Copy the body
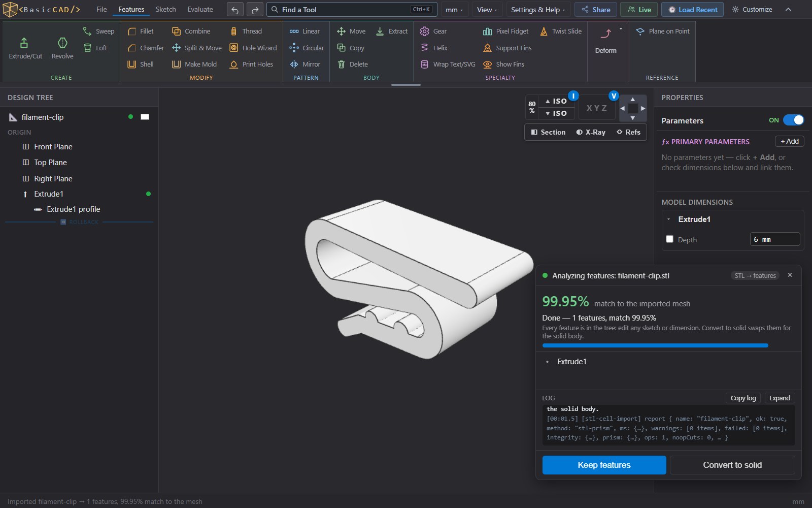 [x=351, y=48]
